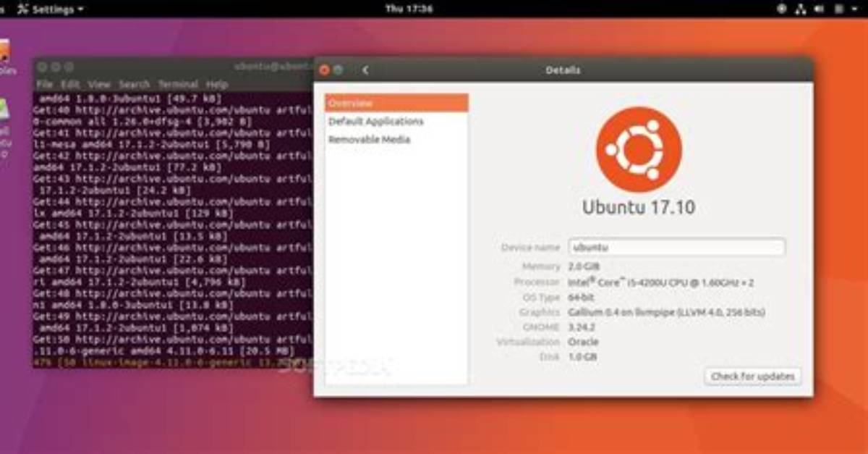Open Edit menu in Terminal window

[x=69, y=84]
